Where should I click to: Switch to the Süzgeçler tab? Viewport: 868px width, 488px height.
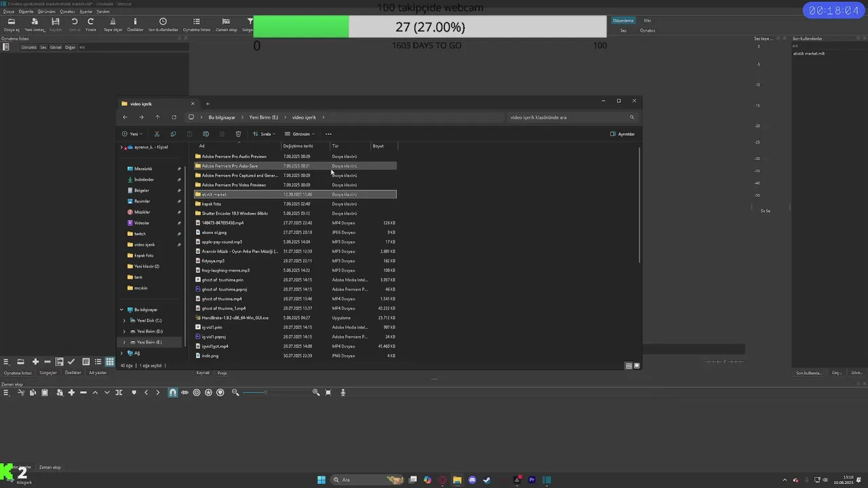click(x=48, y=373)
